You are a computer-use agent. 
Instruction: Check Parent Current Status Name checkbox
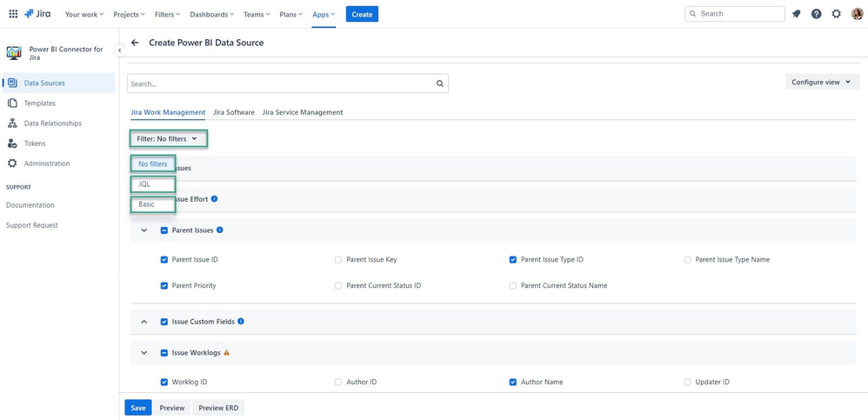[512, 285]
